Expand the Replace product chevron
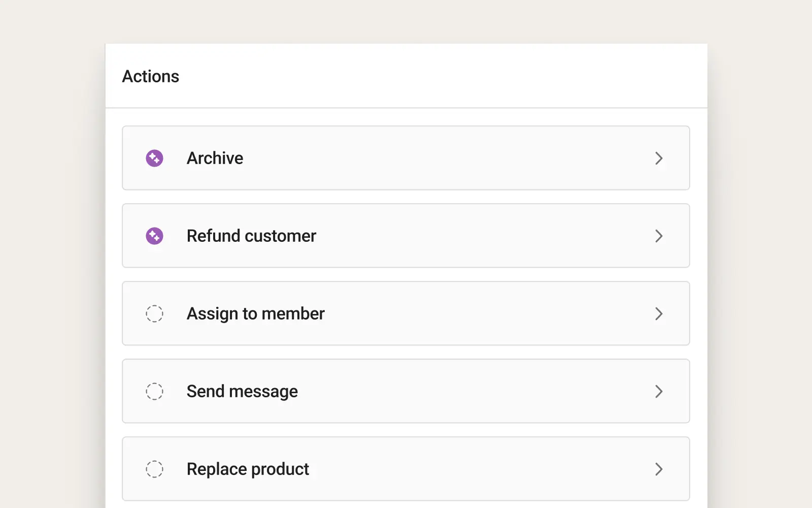The width and height of the screenshot is (812, 508). (x=659, y=469)
